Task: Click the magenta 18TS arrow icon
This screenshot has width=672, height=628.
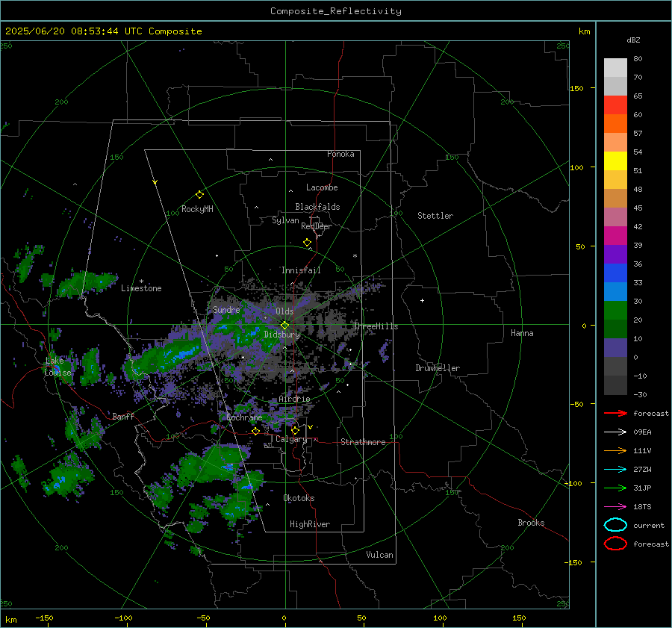Action: pyautogui.click(x=615, y=507)
